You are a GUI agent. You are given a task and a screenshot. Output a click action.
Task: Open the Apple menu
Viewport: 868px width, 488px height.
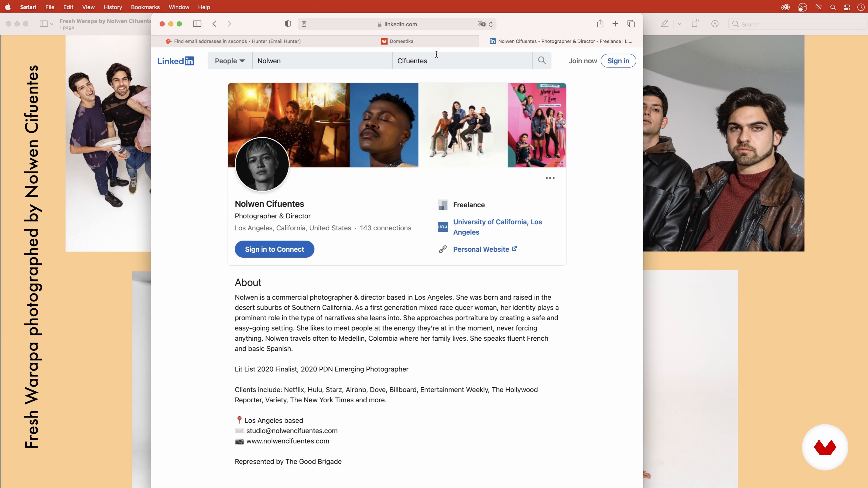point(8,7)
